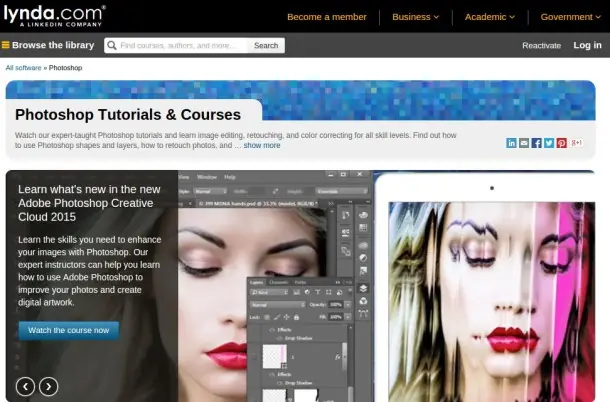Share page on LinkedIn icon

pos(511,143)
